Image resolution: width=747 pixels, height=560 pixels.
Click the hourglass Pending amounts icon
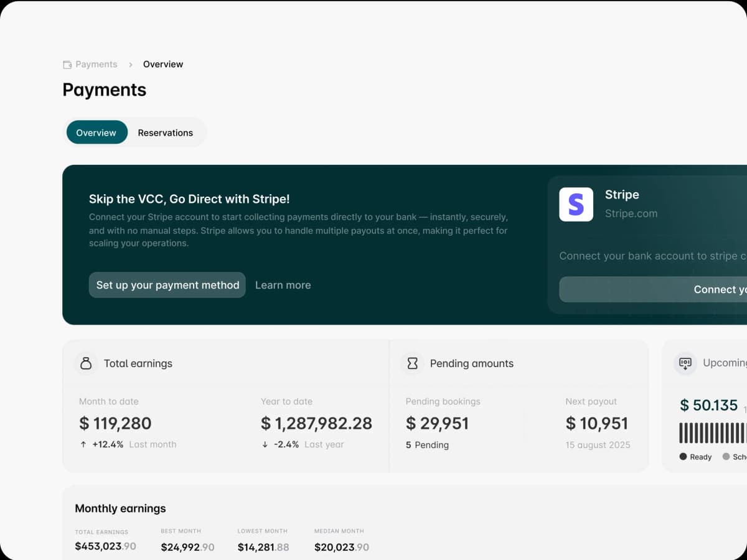tap(412, 363)
